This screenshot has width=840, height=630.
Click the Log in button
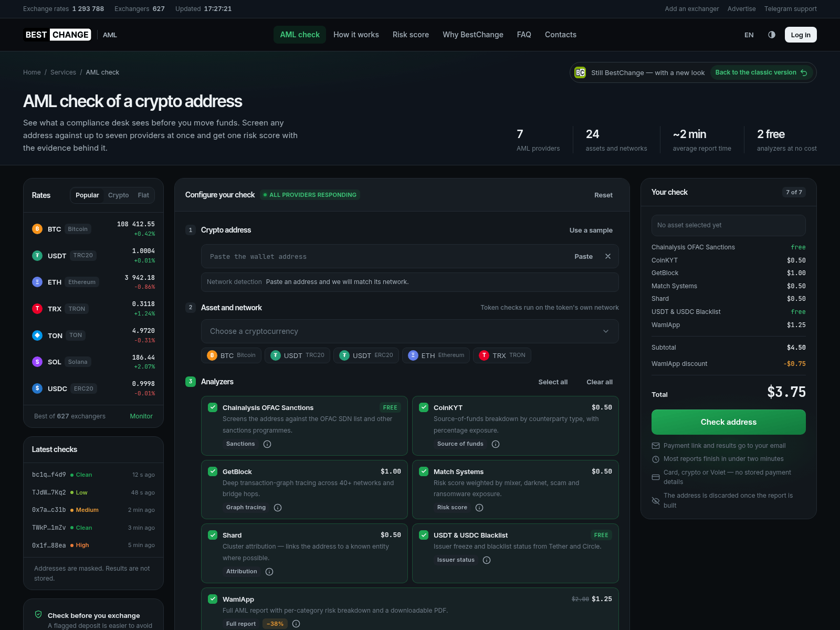pyautogui.click(x=801, y=35)
